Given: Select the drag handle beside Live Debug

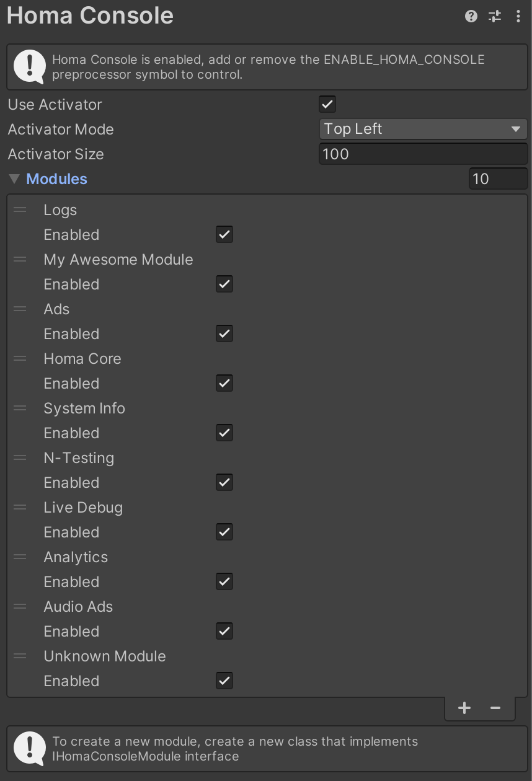Looking at the screenshot, I should 20,508.
